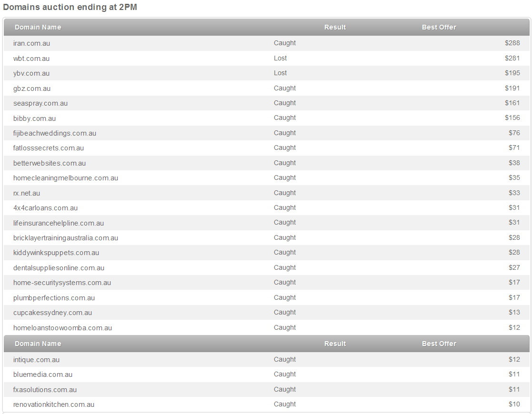The height and width of the screenshot is (414, 532).
Task: Click the Caught result for iran.com.au
Action: point(285,43)
